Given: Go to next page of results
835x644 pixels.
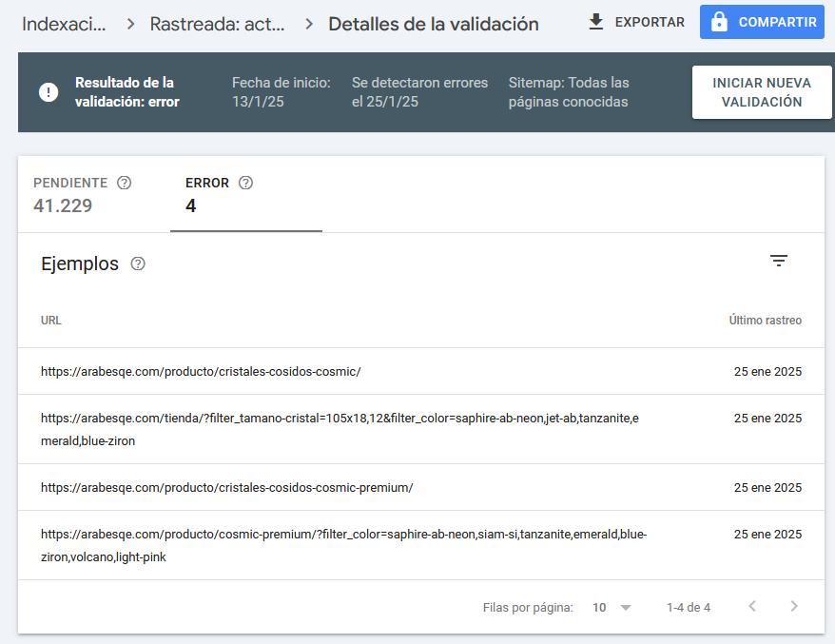Looking at the screenshot, I should tap(794, 606).
